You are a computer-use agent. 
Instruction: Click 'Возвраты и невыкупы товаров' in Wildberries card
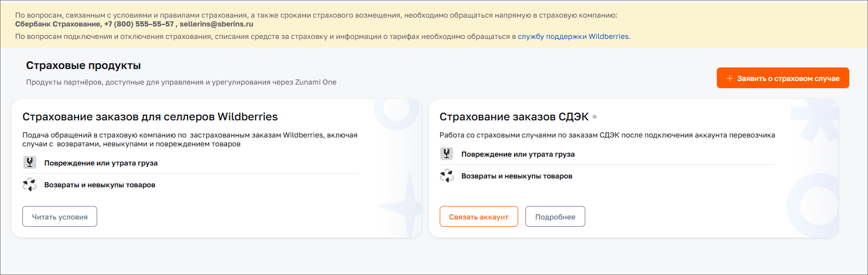point(100,185)
